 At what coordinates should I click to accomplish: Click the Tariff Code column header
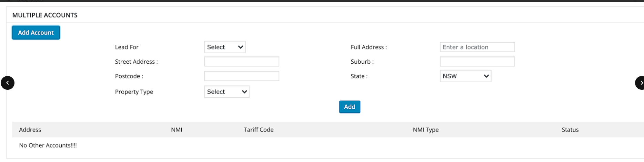point(259,130)
